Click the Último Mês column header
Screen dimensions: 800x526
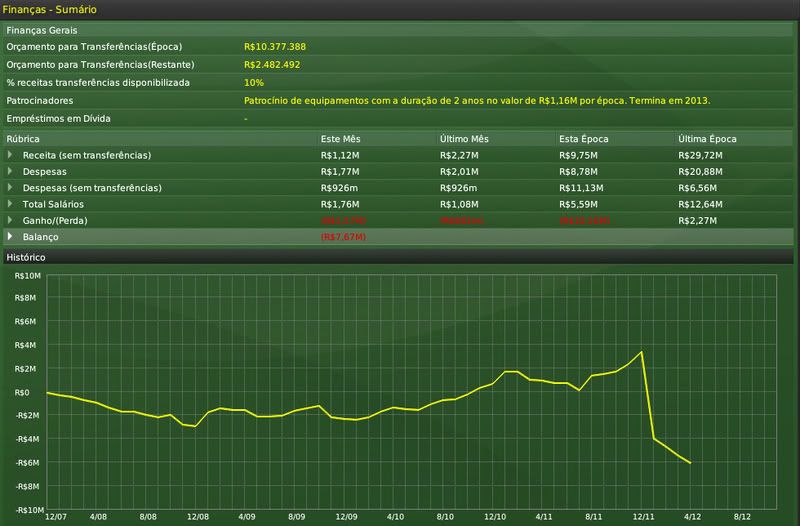462,138
